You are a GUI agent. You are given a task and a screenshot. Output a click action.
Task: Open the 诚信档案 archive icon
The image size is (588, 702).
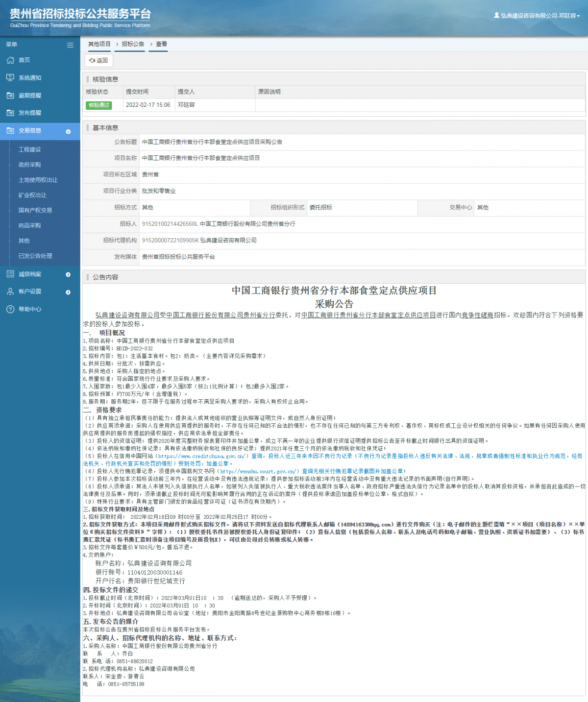(11, 274)
